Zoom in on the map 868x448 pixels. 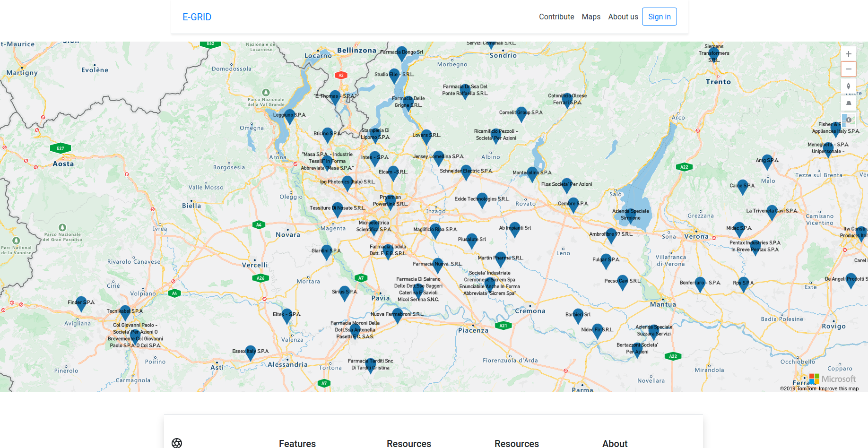(849, 54)
